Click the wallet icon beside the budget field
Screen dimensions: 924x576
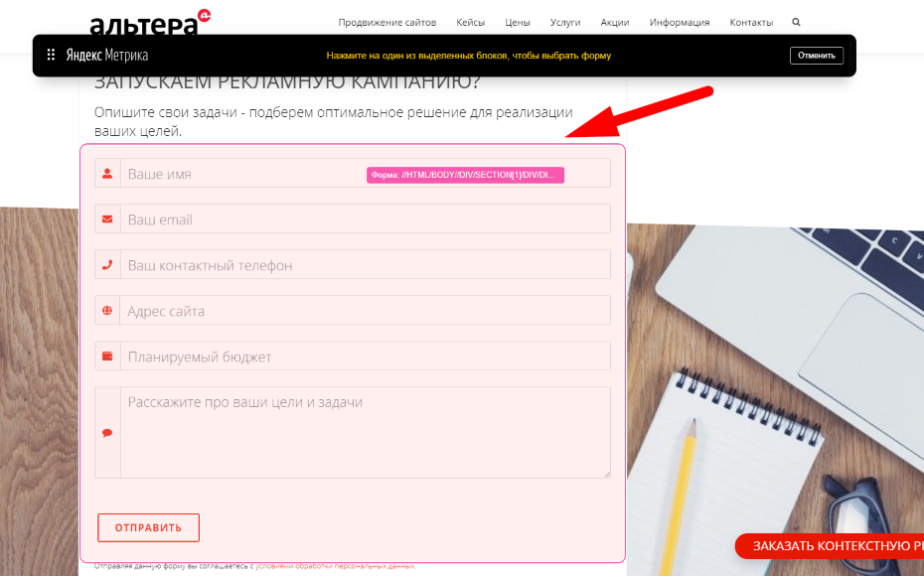coord(107,357)
